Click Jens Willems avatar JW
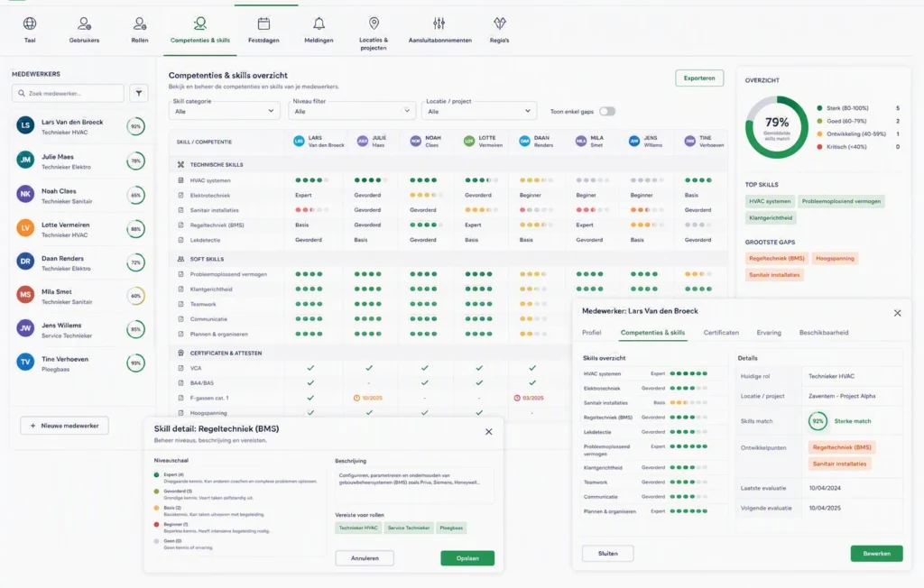The height and width of the screenshot is (588, 924). point(25,328)
